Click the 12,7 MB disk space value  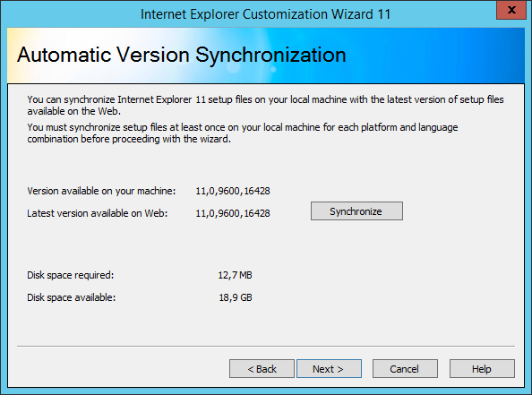(236, 275)
